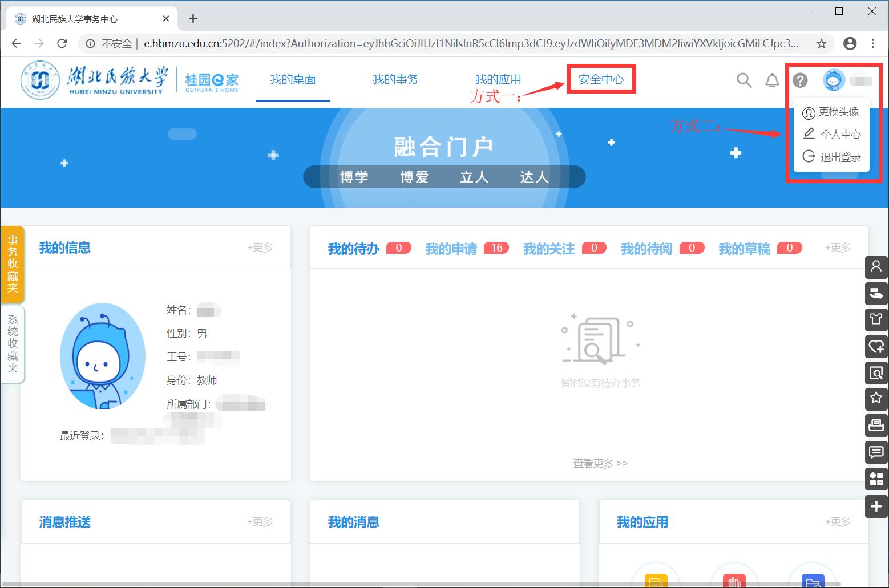Click the printer icon in right sidebar
889x588 pixels.
pos(876,425)
